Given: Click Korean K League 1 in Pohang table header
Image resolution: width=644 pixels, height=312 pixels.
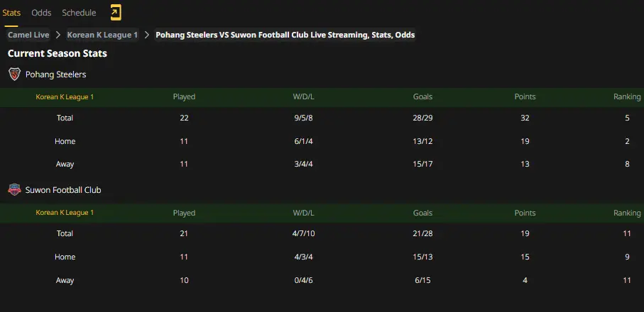Looking at the screenshot, I should (65, 97).
